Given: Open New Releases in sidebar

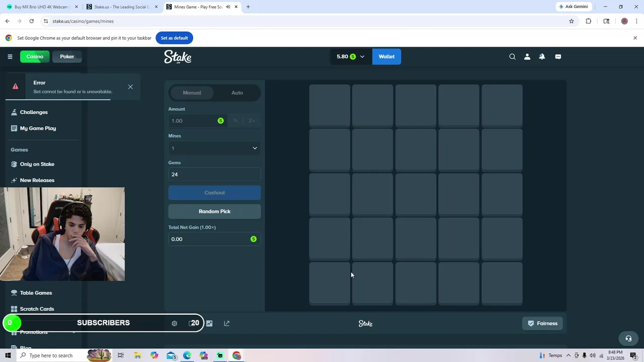Looking at the screenshot, I should coord(37,180).
